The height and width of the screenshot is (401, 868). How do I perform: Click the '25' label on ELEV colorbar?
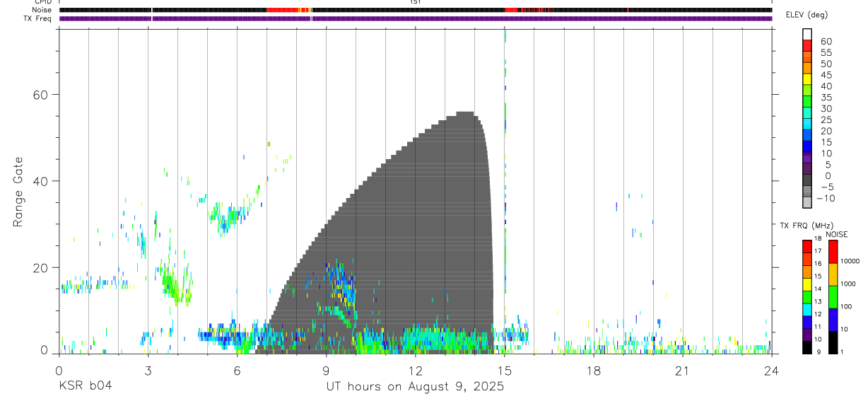[825, 120]
